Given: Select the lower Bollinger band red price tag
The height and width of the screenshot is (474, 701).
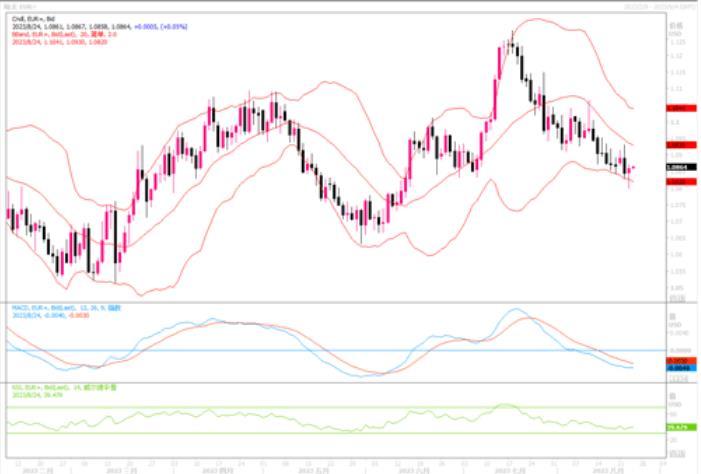Looking at the screenshot, I should (x=680, y=182).
